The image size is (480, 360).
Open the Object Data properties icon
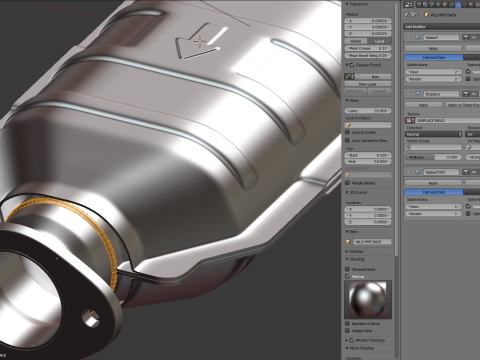tap(464, 4)
